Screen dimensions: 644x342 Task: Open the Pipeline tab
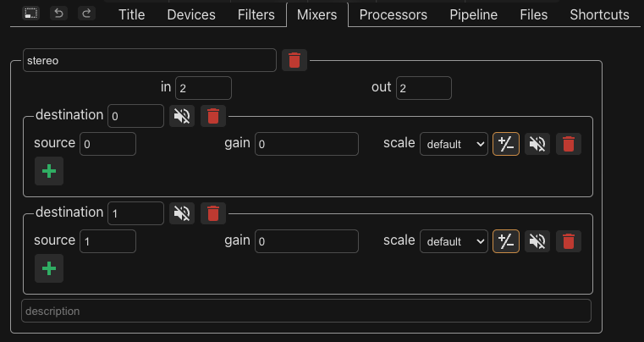click(x=474, y=14)
